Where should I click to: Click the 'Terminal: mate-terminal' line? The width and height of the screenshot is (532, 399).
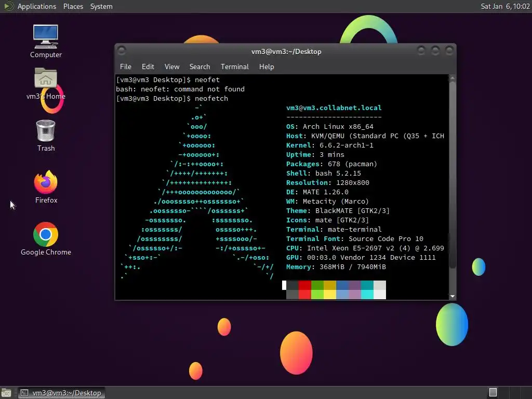pyautogui.click(x=334, y=230)
